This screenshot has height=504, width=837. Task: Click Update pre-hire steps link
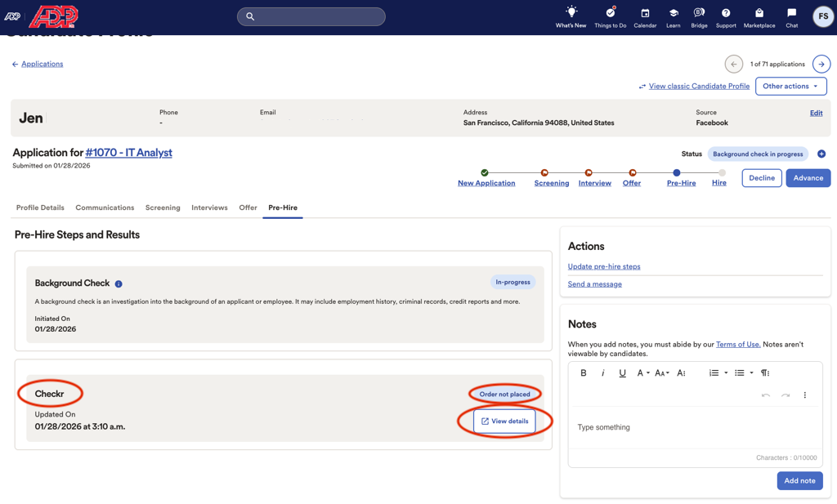coord(604,266)
